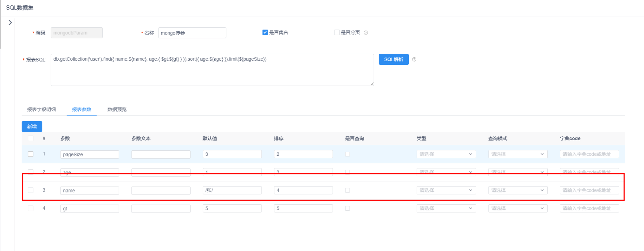Click default value field showing /张/
The height and width of the screenshot is (251, 644).
[x=232, y=190]
